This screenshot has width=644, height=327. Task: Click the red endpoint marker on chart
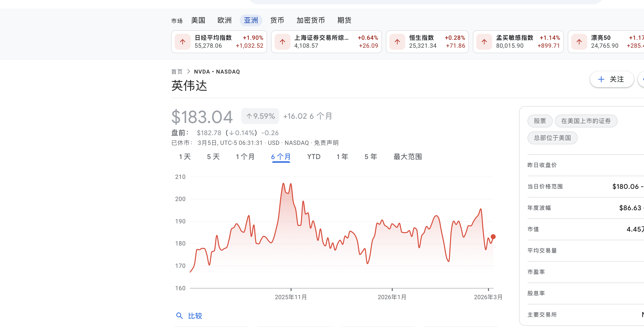493,237
